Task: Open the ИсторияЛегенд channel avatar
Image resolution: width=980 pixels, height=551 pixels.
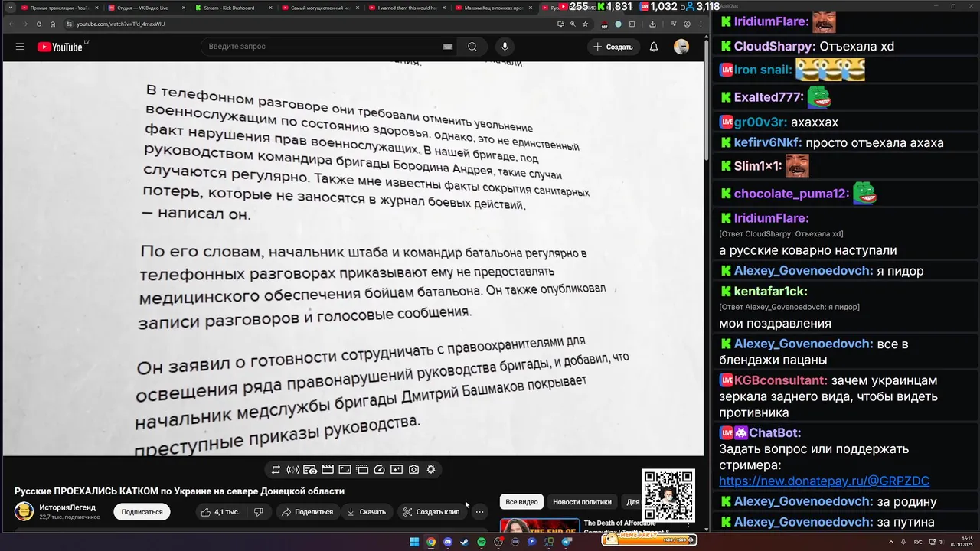Action: tap(24, 511)
